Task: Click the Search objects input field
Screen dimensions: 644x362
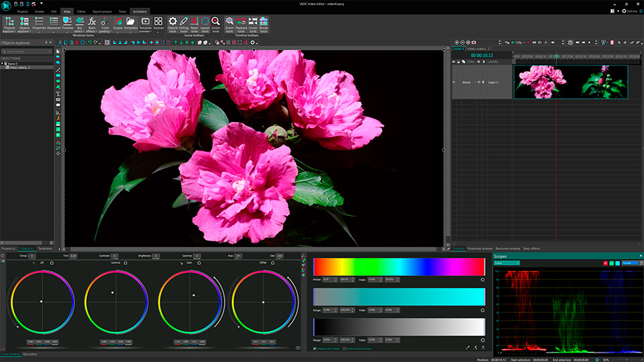Action: click(26, 52)
